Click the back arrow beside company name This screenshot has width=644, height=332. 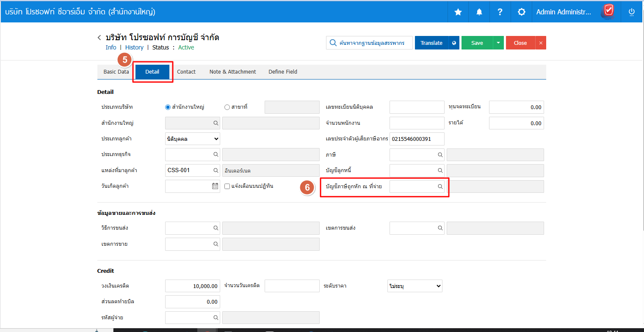(x=100, y=38)
